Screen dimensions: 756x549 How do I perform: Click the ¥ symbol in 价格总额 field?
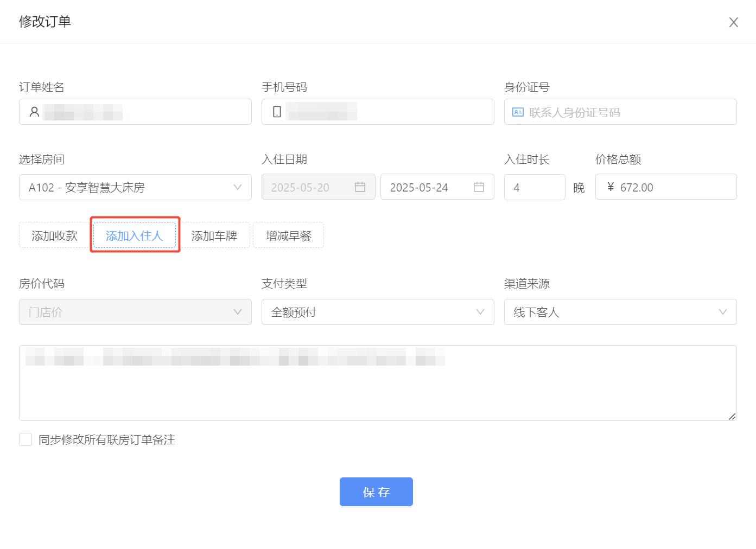point(611,187)
